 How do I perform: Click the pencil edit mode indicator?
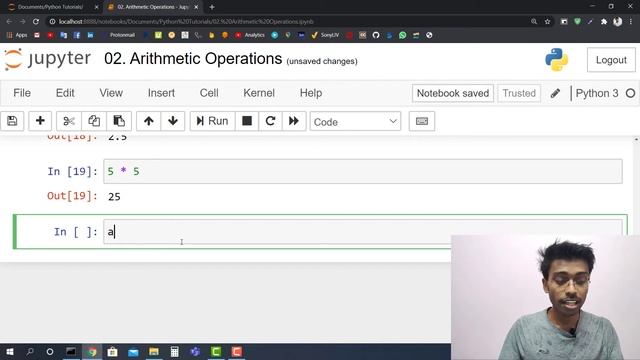(x=555, y=93)
